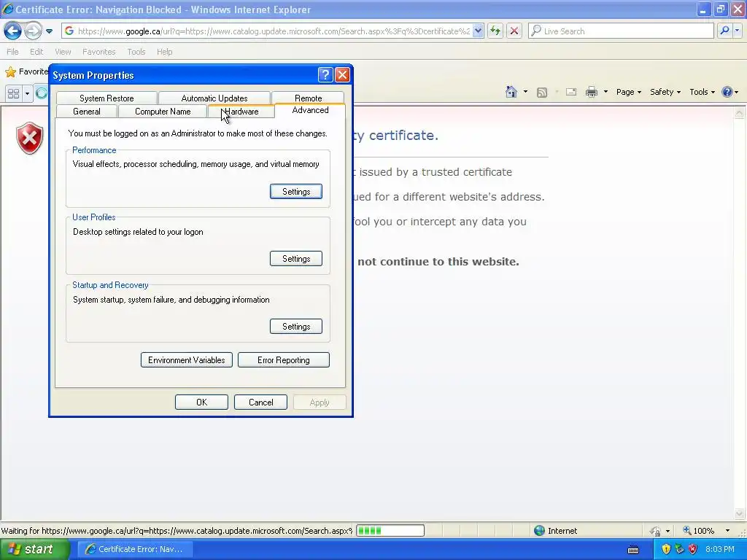
Task: Expand the address bar URL history dropdown
Action: coord(479,31)
